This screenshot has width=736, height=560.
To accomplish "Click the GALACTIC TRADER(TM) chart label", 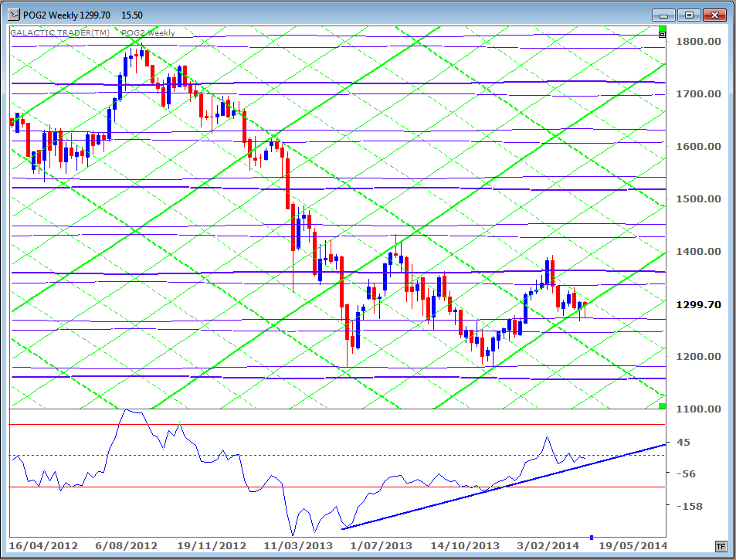I will [60, 32].
